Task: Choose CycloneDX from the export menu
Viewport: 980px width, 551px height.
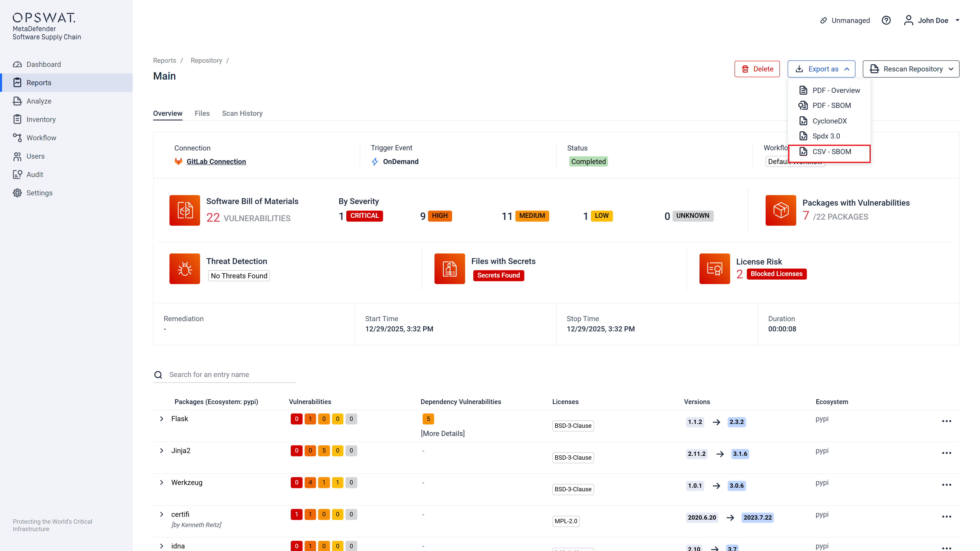Action: click(829, 121)
